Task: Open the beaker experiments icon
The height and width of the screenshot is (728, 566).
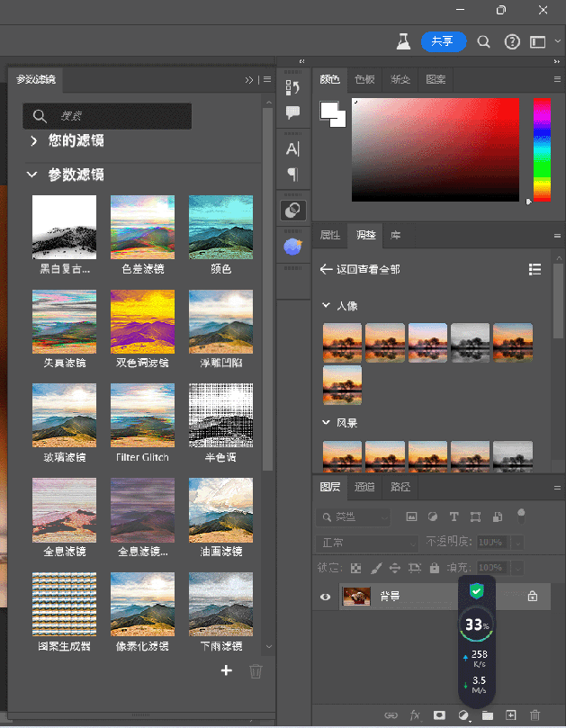Action: [x=403, y=42]
